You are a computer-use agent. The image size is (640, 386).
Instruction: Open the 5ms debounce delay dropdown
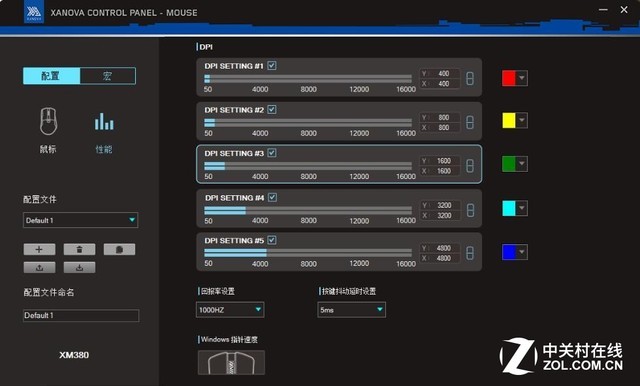pos(351,310)
